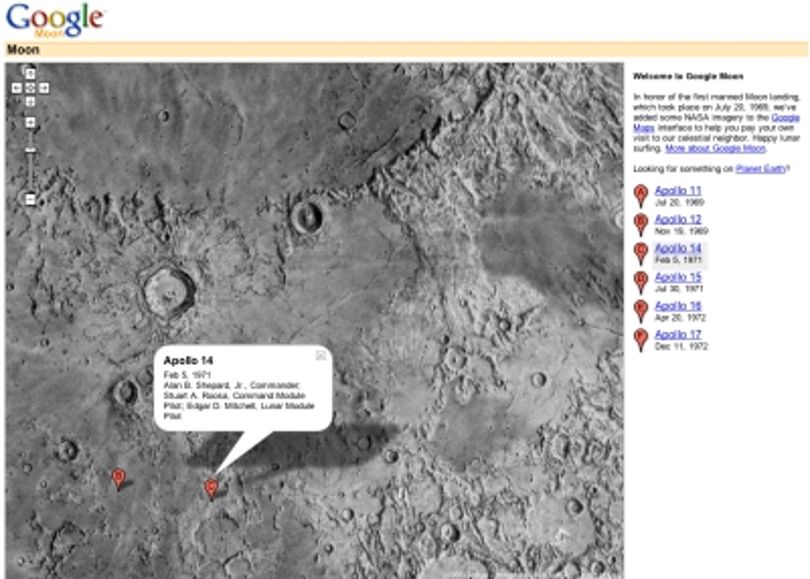810x579 pixels.
Task: Select the highlighted Apollo 14 sidebar link
Action: pos(678,248)
